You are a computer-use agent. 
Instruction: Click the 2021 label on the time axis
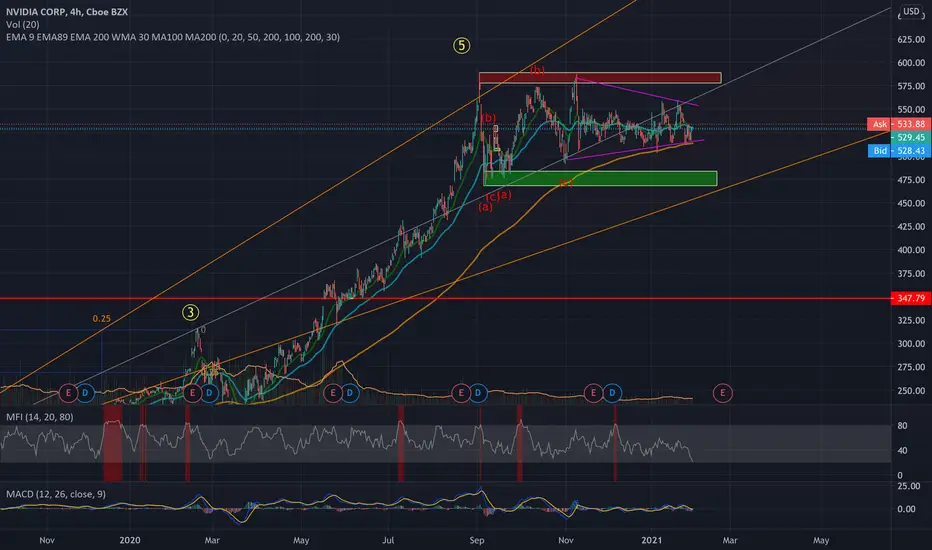[651, 540]
